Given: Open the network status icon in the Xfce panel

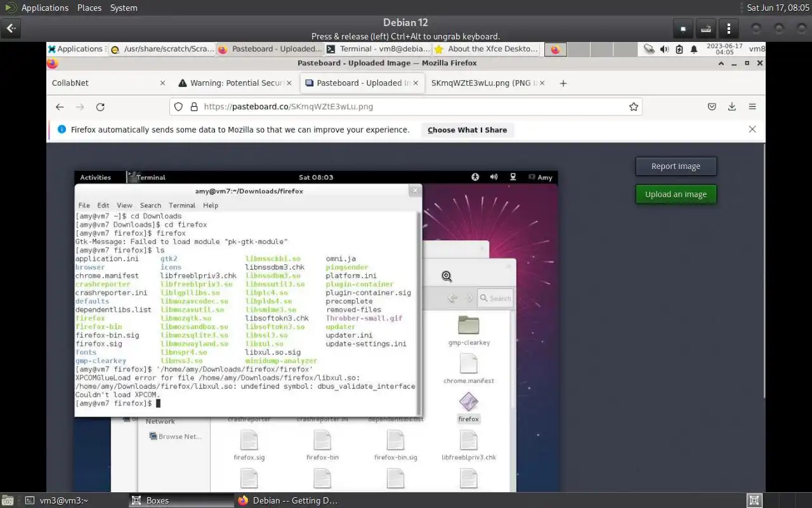Looking at the screenshot, I should (649, 50).
